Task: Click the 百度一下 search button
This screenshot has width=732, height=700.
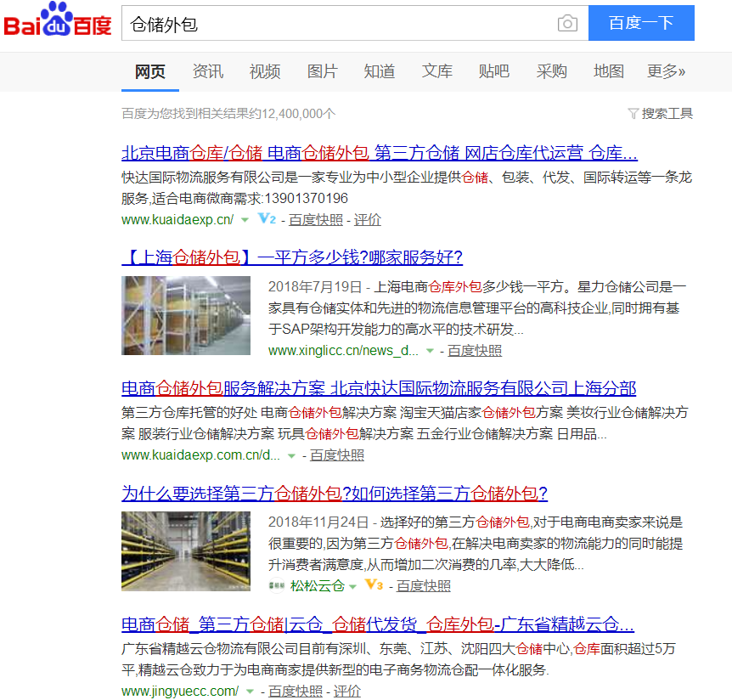Action: [641, 23]
